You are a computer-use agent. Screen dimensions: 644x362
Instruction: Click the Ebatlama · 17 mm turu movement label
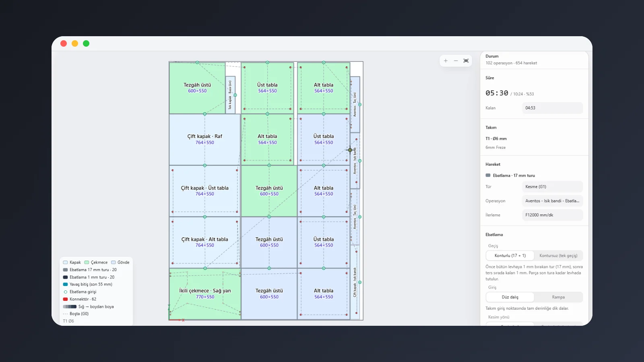(514, 175)
